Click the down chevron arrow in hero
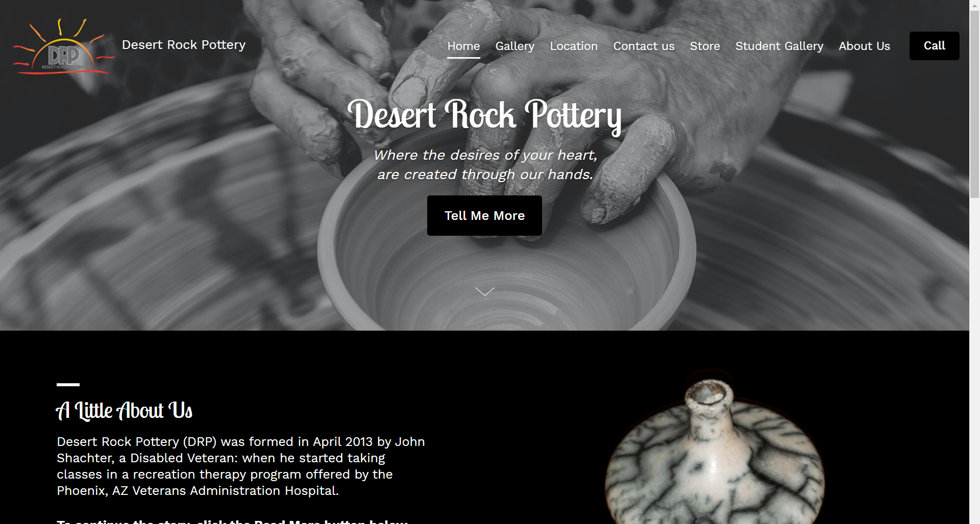 coord(484,291)
